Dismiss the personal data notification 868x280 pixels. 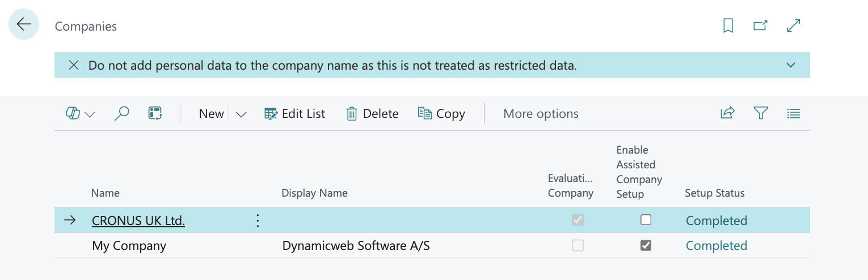point(74,65)
